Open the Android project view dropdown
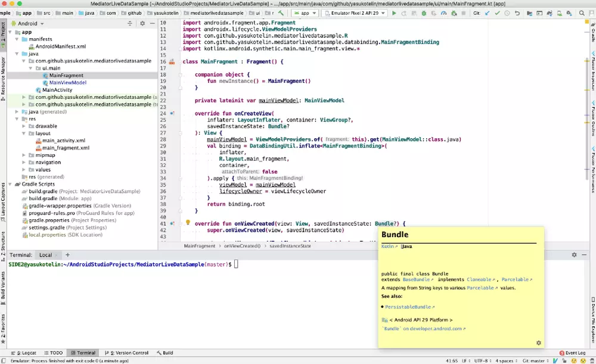 coord(30,23)
